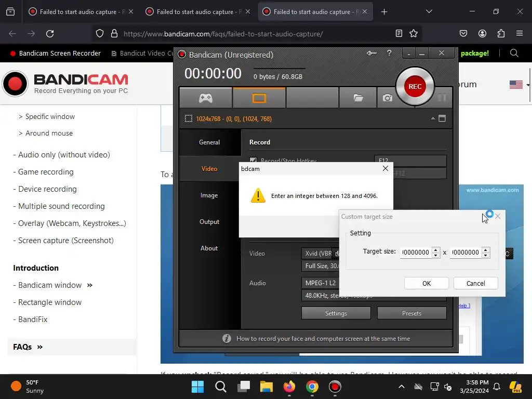The width and height of the screenshot is (532, 399).
Task: Click the Save to Pocket icon
Action: pos(463,33)
